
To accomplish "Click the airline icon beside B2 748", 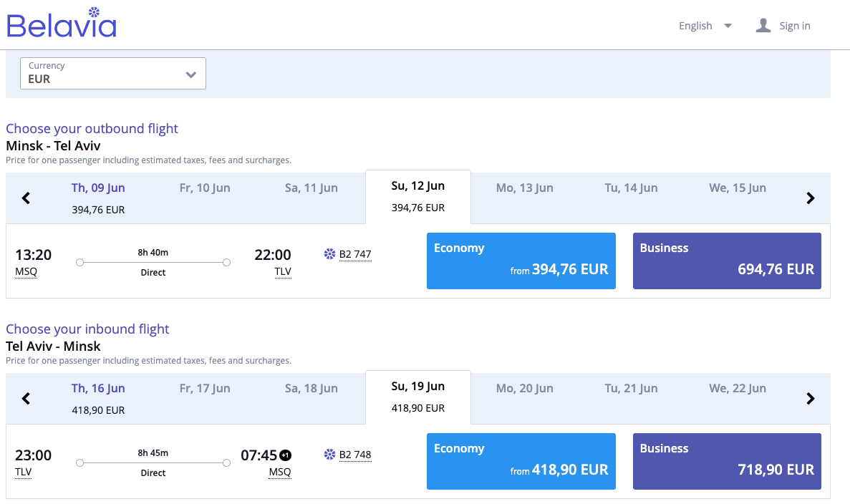I will point(329,455).
